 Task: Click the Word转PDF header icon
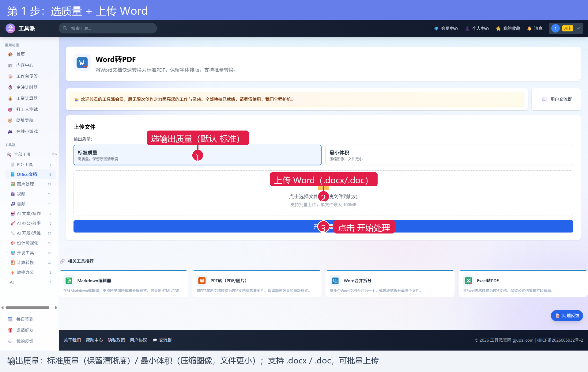coord(82,63)
